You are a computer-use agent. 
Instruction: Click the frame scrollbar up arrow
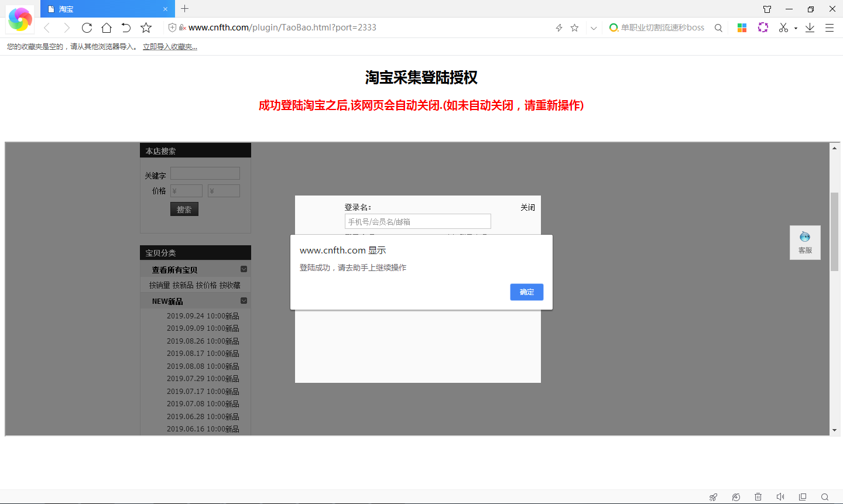[834, 148]
